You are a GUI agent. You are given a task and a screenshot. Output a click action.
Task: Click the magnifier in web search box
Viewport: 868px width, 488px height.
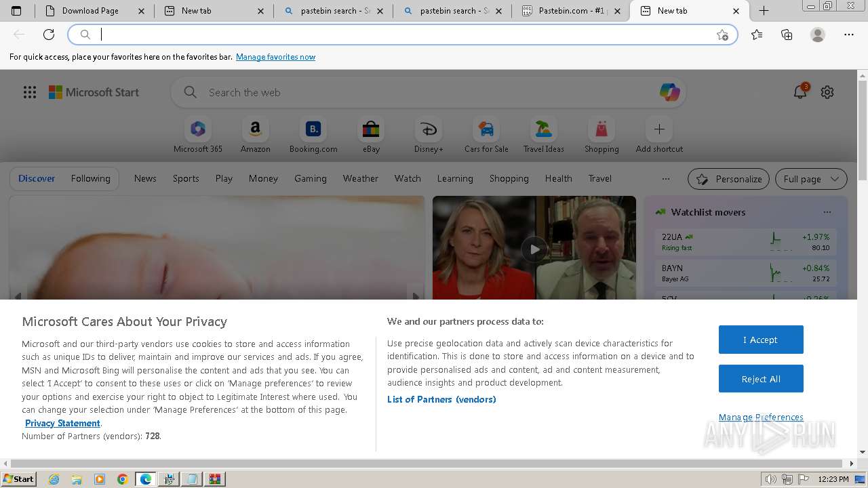191,92
